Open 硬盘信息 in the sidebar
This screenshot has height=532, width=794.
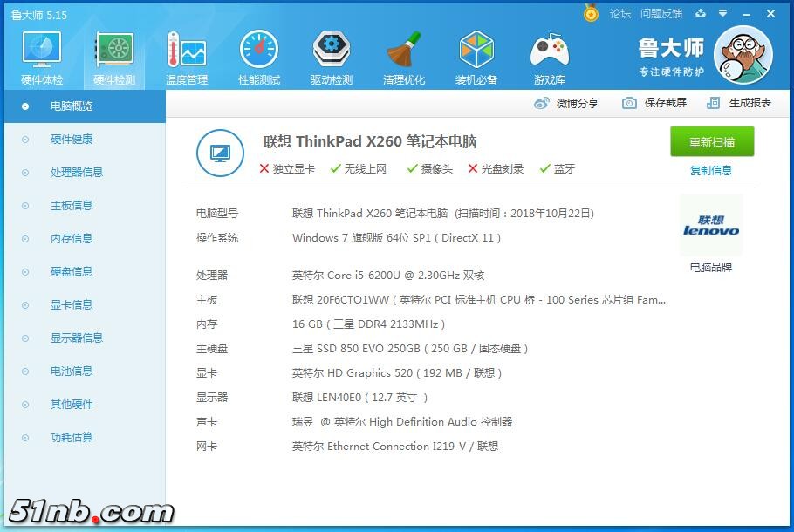[71, 271]
